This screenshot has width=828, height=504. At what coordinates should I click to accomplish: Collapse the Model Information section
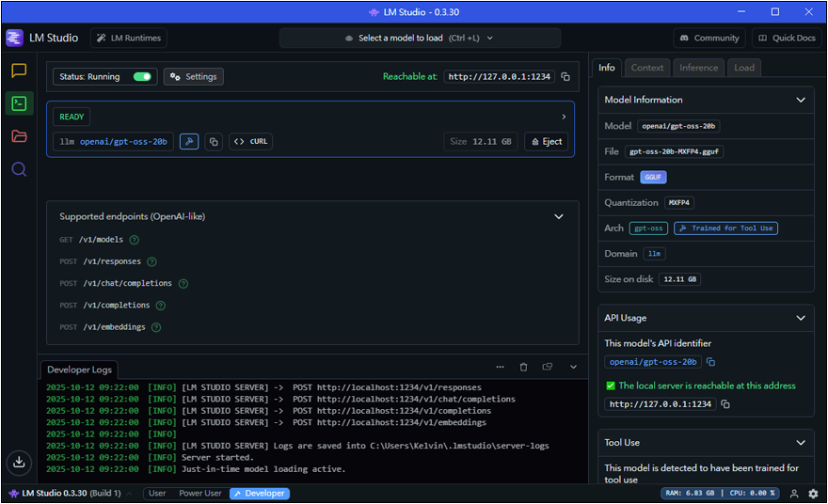coord(801,100)
